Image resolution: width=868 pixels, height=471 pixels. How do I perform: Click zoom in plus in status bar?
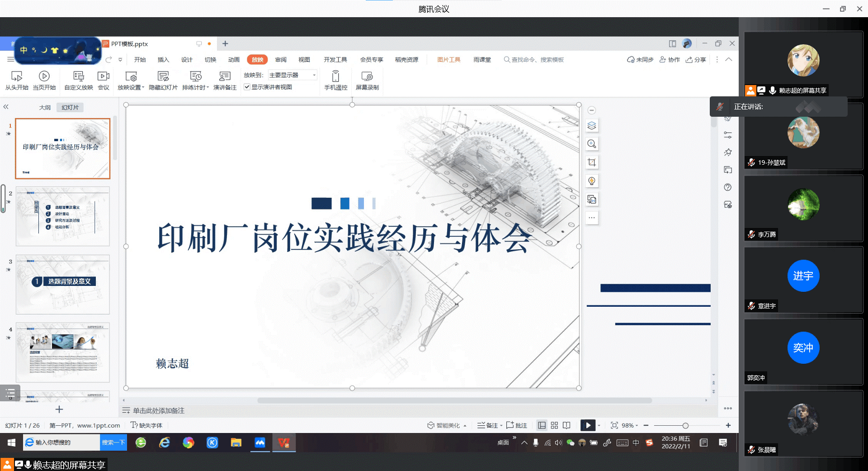(x=728, y=425)
